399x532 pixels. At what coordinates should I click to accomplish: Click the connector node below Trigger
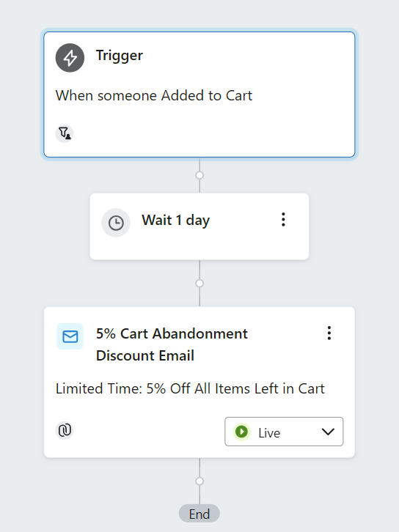coord(199,175)
